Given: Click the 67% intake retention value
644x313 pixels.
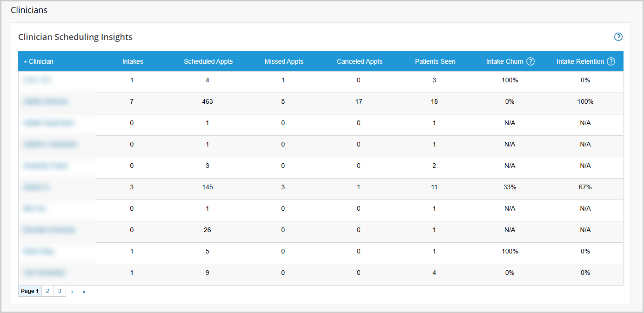Looking at the screenshot, I should click(x=585, y=187).
